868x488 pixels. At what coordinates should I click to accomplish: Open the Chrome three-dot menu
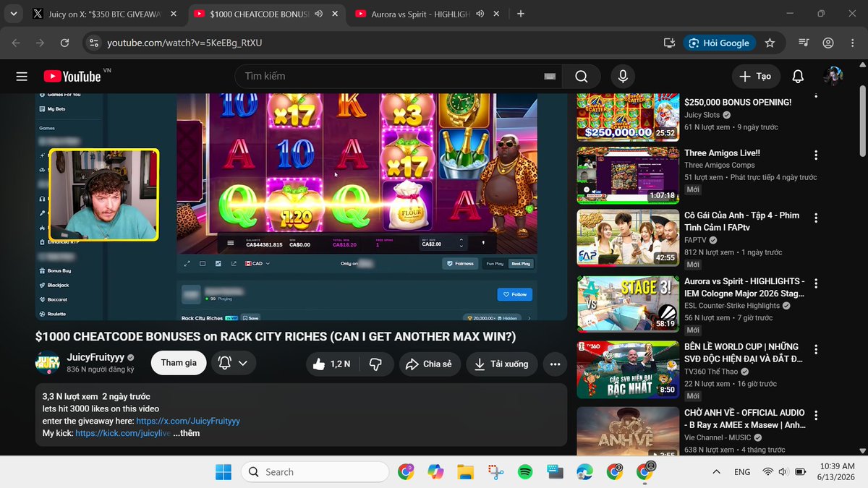click(852, 43)
